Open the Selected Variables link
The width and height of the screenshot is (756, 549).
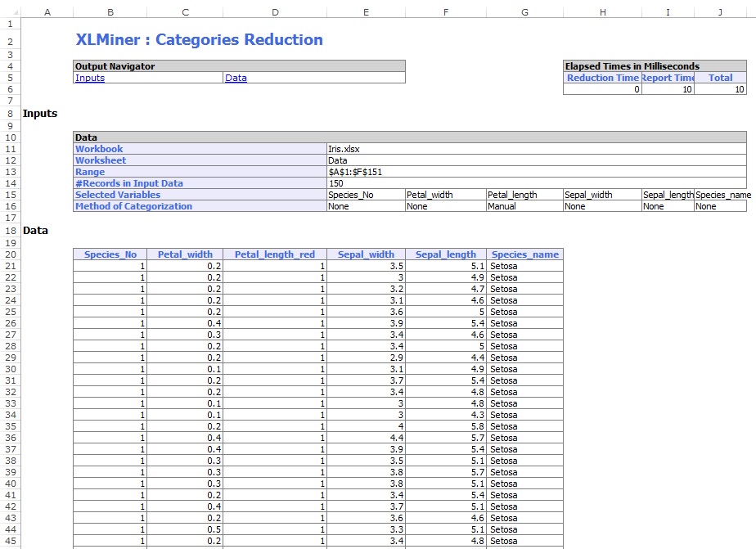click(x=117, y=195)
